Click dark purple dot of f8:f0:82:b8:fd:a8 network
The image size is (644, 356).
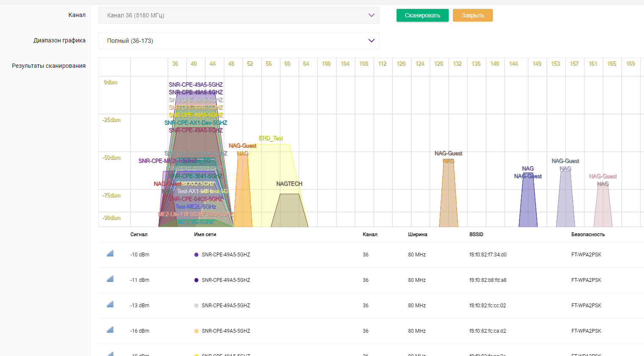click(196, 280)
